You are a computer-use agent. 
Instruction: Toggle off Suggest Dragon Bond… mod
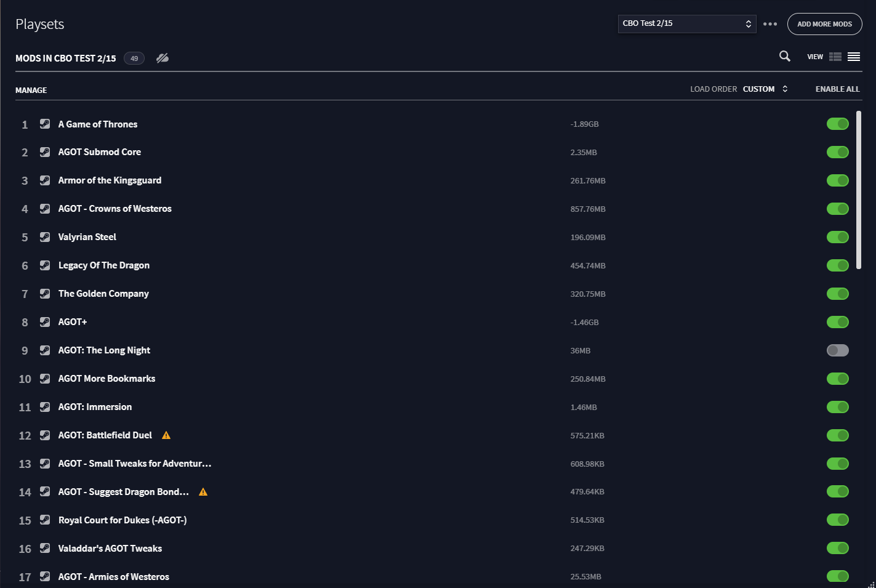838,491
